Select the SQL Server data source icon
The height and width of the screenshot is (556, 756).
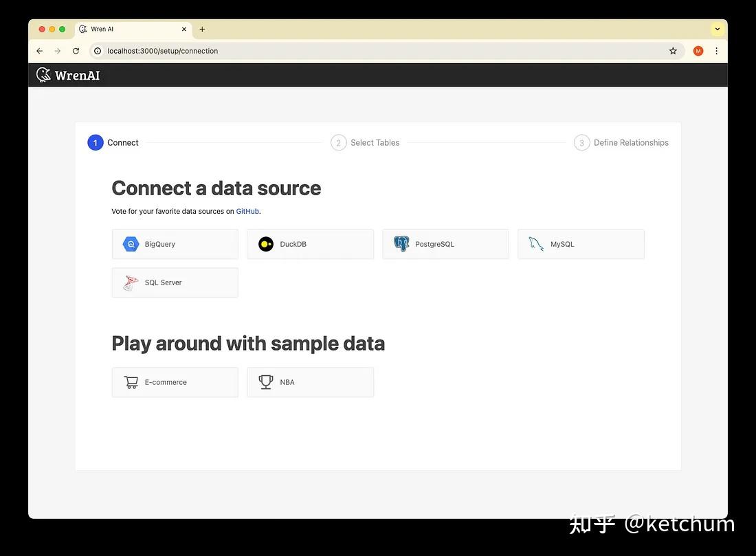pyautogui.click(x=131, y=282)
